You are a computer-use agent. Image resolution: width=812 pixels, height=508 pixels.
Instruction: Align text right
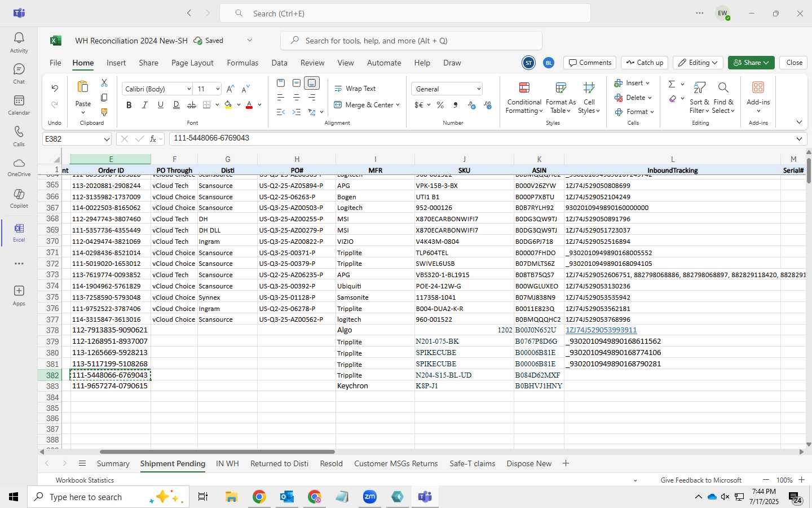pos(312,98)
